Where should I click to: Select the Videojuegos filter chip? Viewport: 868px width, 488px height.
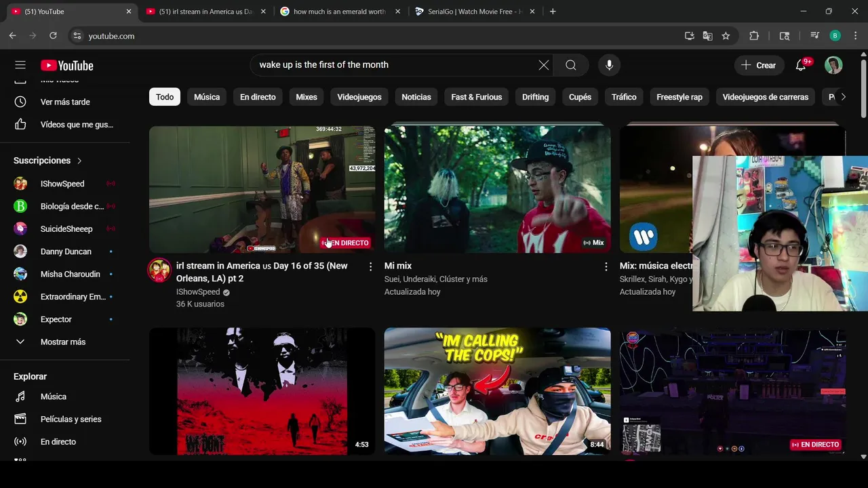pyautogui.click(x=359, y=97)
